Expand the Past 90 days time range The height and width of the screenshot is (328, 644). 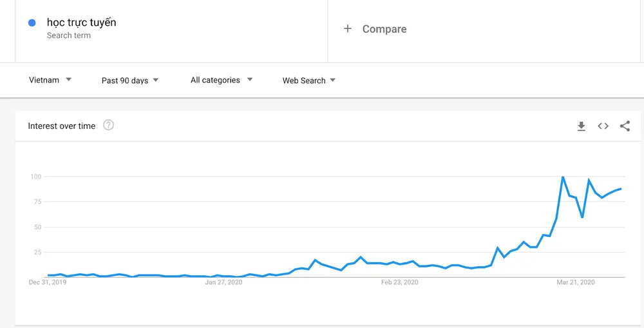pyautogui.click(x=130, y=81)
